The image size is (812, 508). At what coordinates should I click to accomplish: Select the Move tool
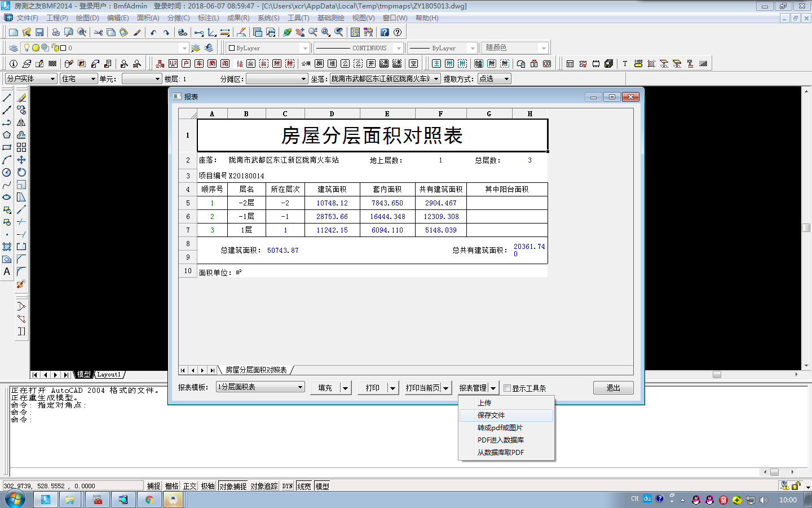pos(21,160)
